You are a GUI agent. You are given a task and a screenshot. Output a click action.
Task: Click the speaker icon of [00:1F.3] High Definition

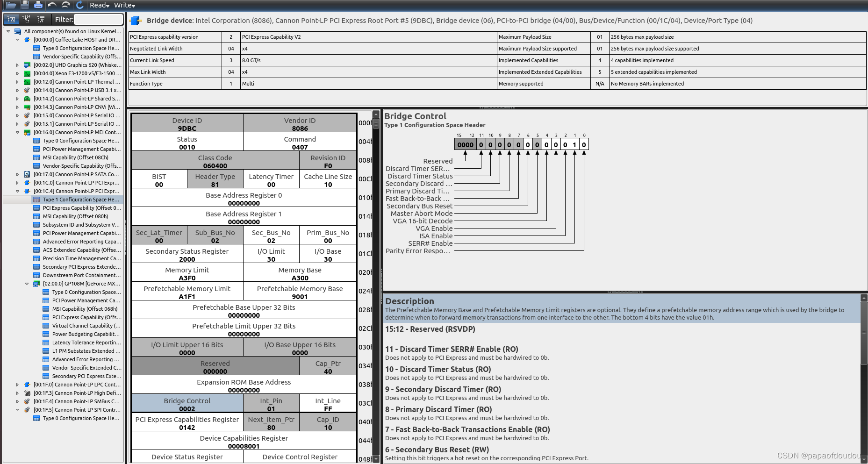pyautogui.click(x=27, y=393)
